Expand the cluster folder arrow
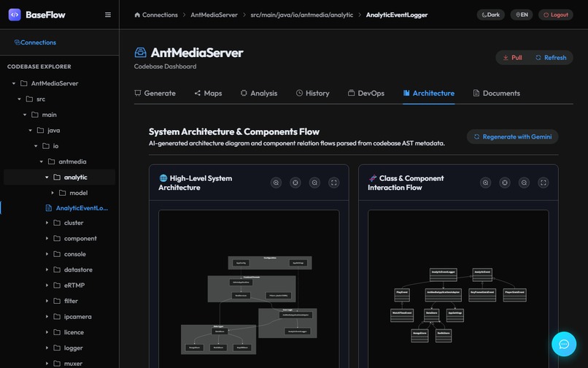This screenshot has height=368, width=588. coord(47,223)
